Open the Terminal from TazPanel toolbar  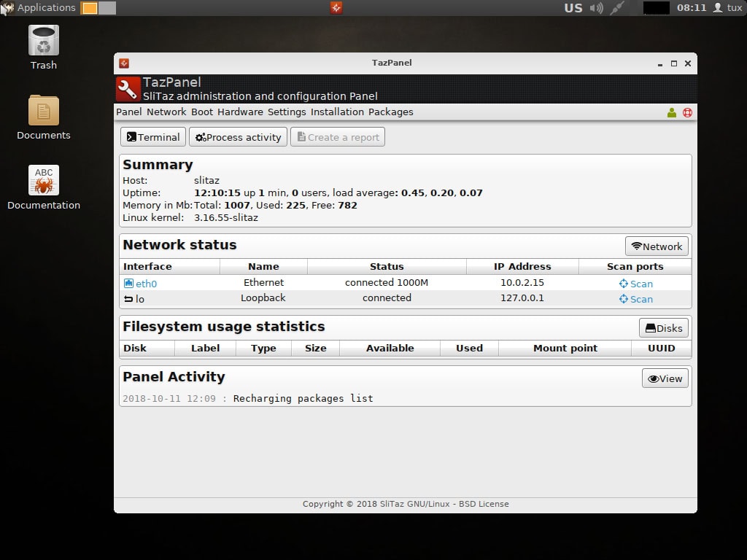pos(152,136)
